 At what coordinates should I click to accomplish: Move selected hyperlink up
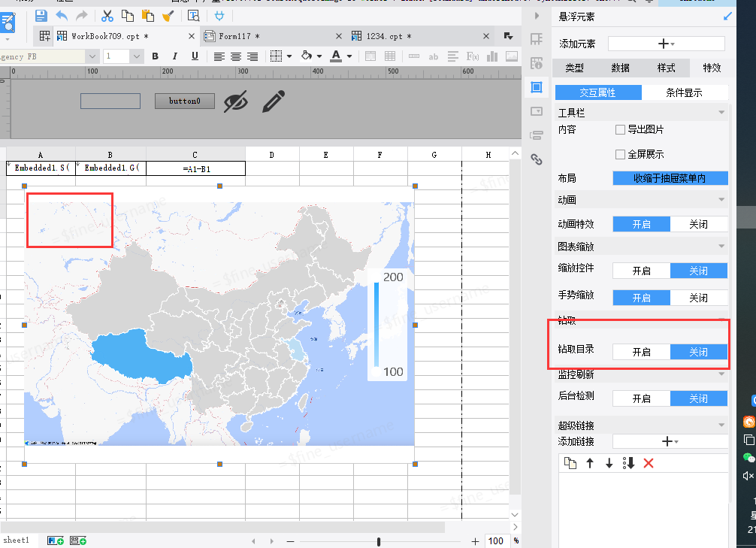coord(590,464)
